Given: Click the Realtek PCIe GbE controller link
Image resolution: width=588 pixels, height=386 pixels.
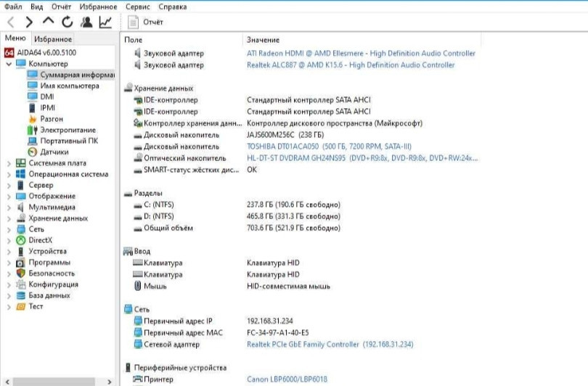Looking at the screenshot, I should point(330,345).
